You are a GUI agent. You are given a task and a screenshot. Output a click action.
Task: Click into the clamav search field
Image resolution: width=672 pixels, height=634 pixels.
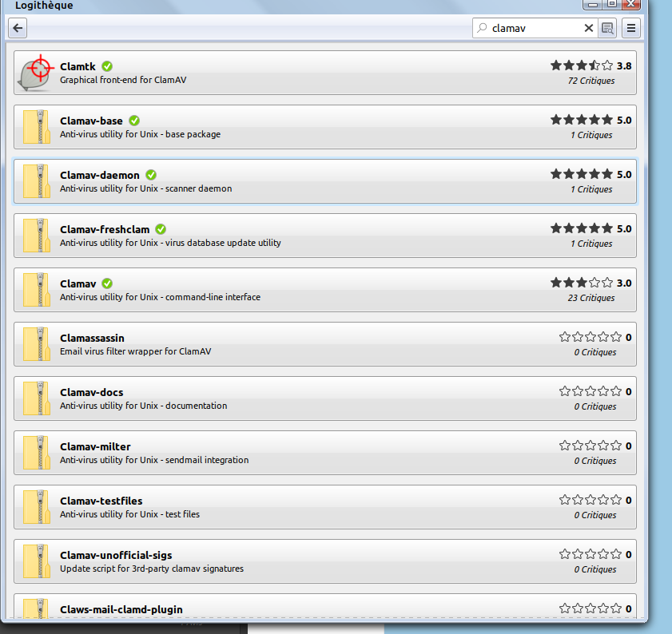(535, 28)
